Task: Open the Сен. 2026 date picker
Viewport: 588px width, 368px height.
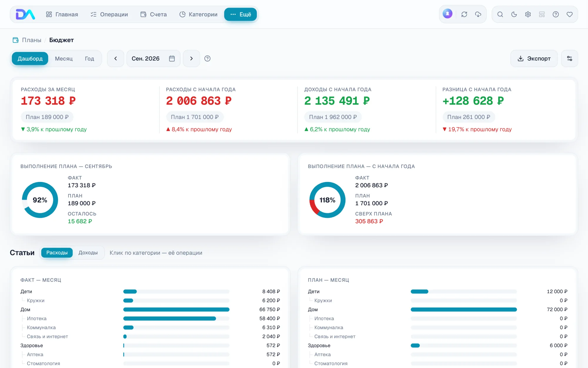Action: point(153,59)
